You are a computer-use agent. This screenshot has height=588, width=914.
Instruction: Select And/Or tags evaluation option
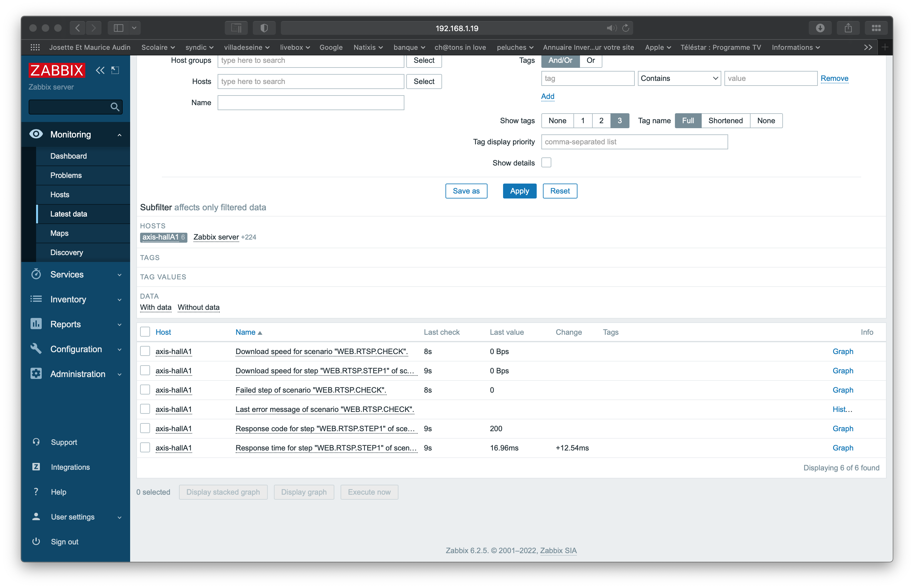(x=560, y=60)
